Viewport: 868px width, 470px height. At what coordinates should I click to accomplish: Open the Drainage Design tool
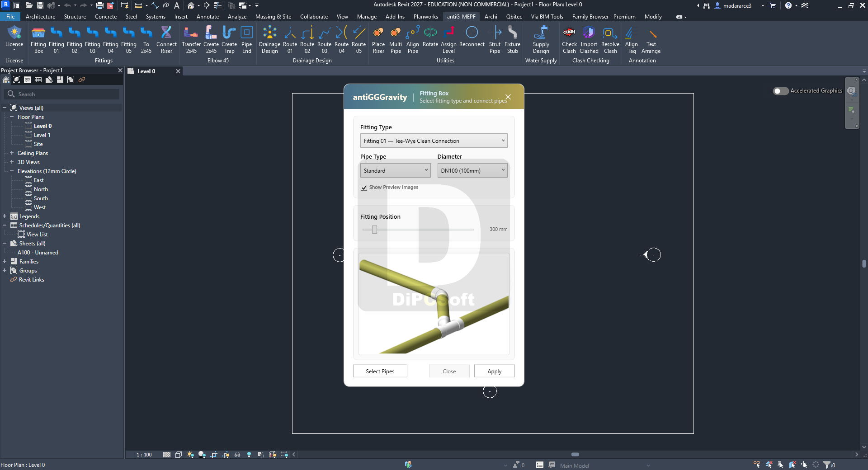point(270,40)
